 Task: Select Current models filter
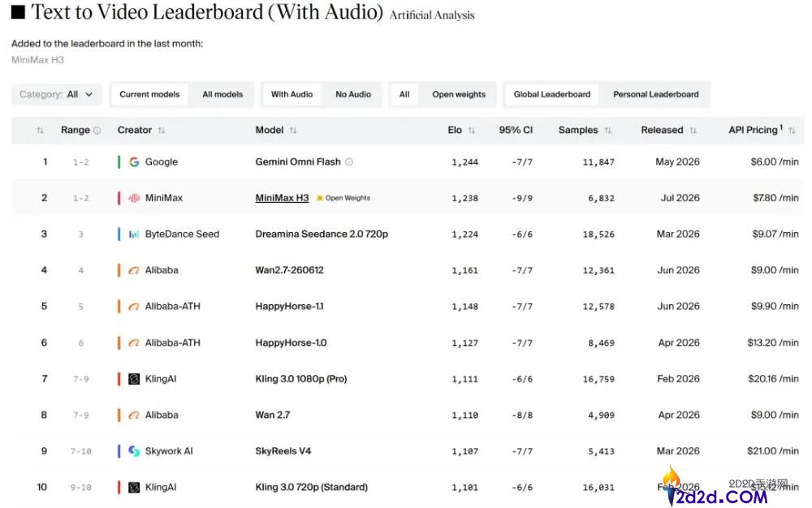(149, 94)
